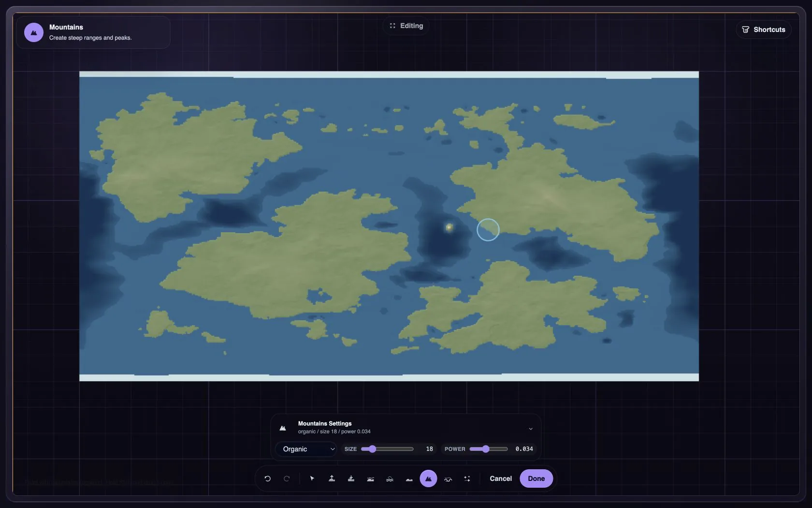
Task: Click the small yellow peak in the dark ocean
Action: (x=449, y=227)
